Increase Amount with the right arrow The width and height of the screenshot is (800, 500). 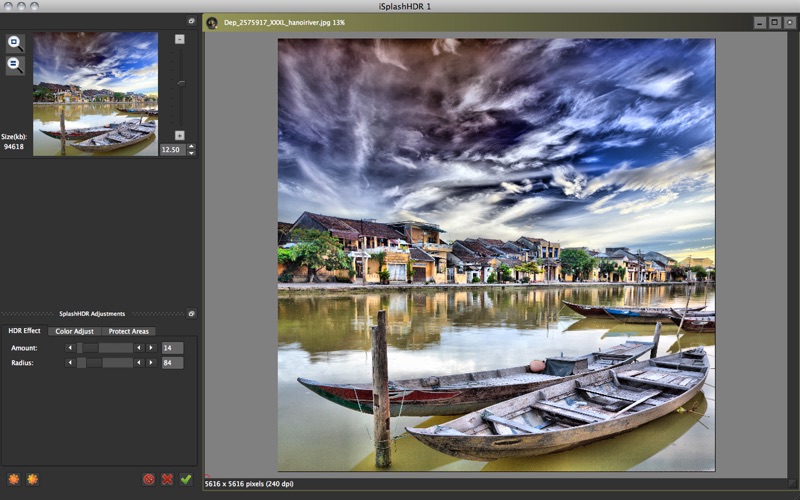[x=151, y=348]
